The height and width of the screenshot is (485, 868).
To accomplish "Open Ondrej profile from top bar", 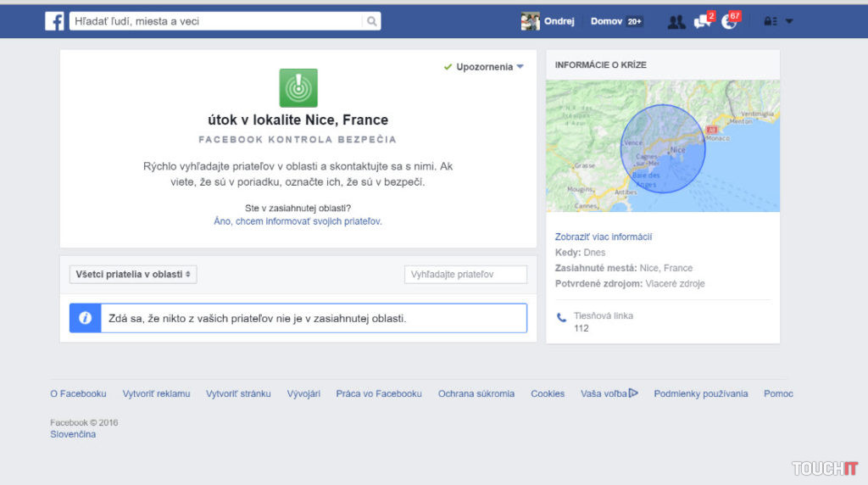I will (x=559, y=21).
